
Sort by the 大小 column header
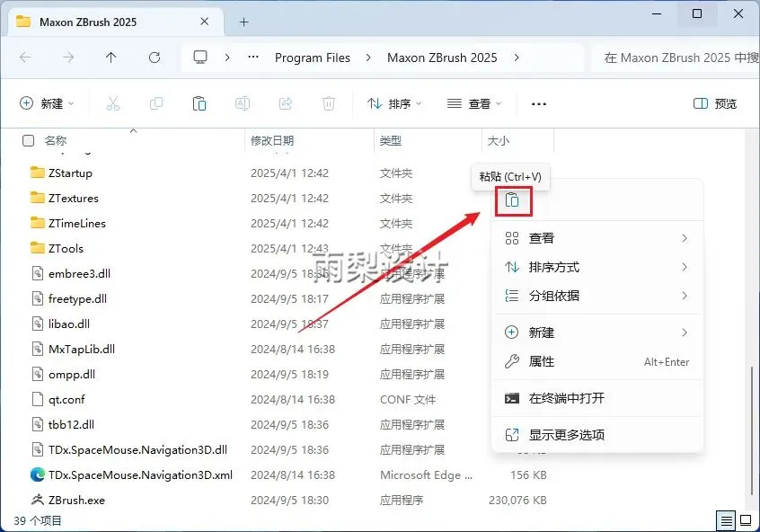click(499, 140)
